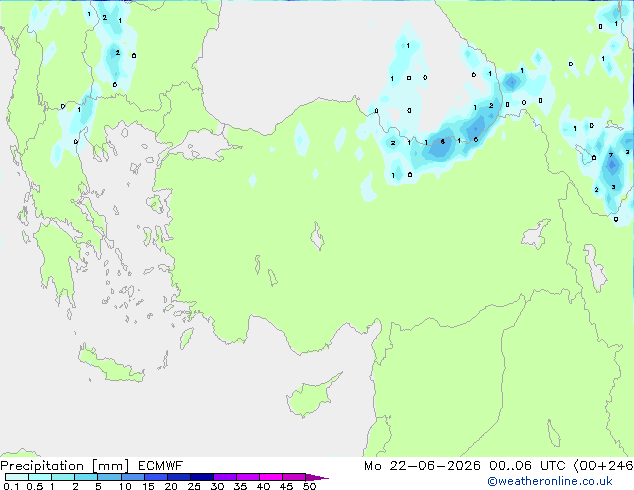
Task: Click the 25–30 mm dark navy swatch
Action: point(202,477)
